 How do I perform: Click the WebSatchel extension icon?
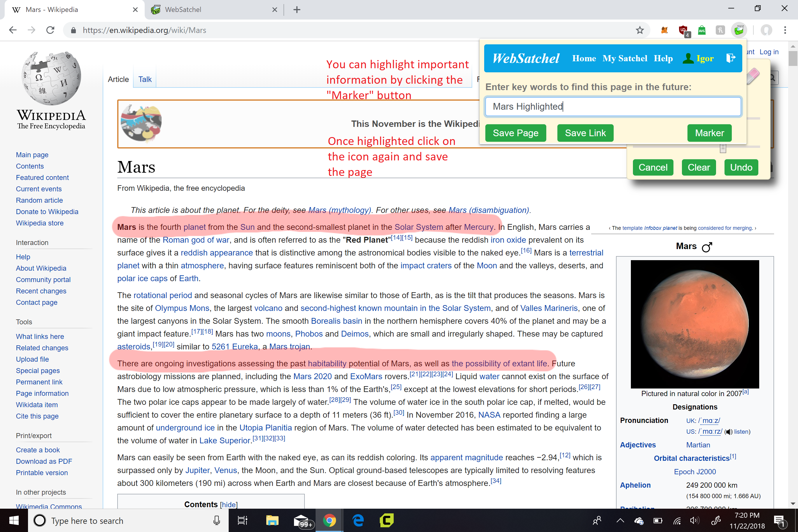point(738,30)
